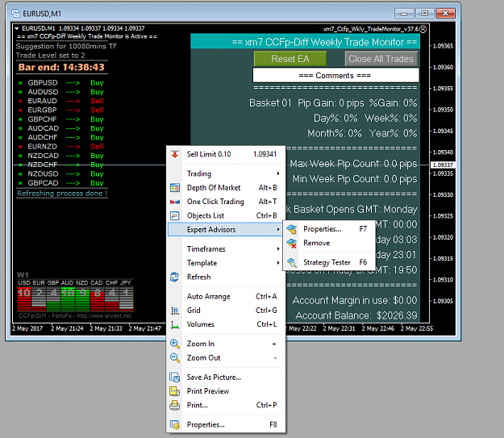
Task: Open chart Properties... F8 entry
Action: click(x=226, y=425)
